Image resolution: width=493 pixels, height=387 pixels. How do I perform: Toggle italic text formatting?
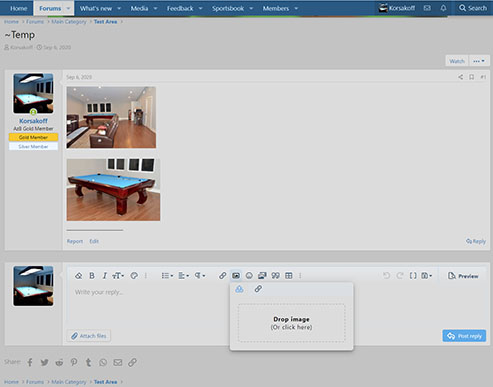coord(105,276)
